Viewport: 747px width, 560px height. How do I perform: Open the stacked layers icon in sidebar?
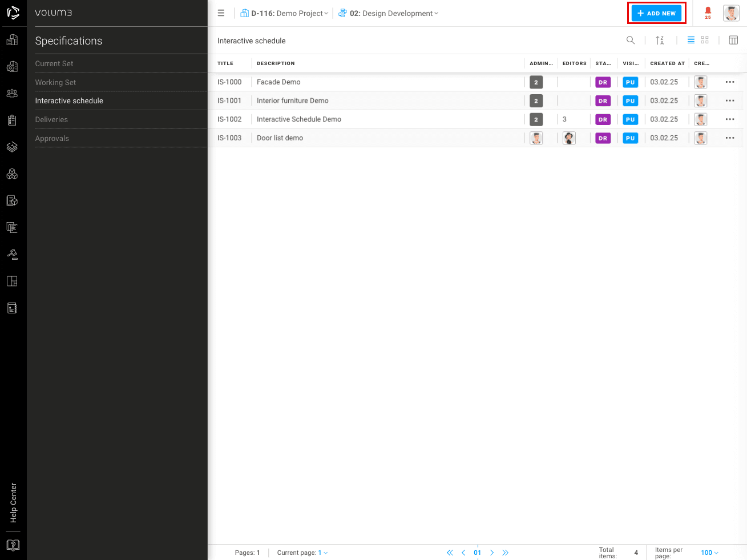[x=12, y=147]
